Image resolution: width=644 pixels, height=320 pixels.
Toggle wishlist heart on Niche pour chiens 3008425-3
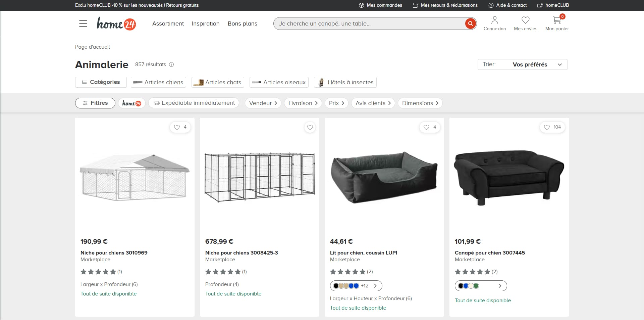[x=310, y=127]
